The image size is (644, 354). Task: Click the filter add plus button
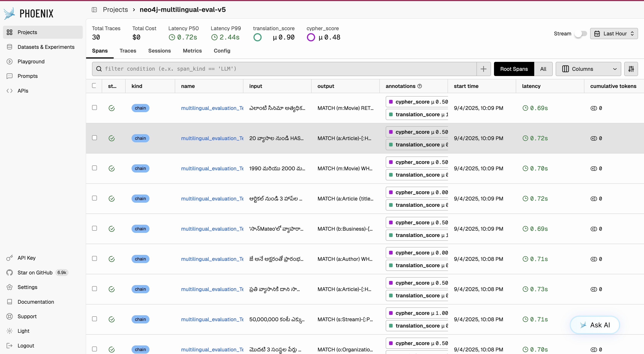point(483,69)
